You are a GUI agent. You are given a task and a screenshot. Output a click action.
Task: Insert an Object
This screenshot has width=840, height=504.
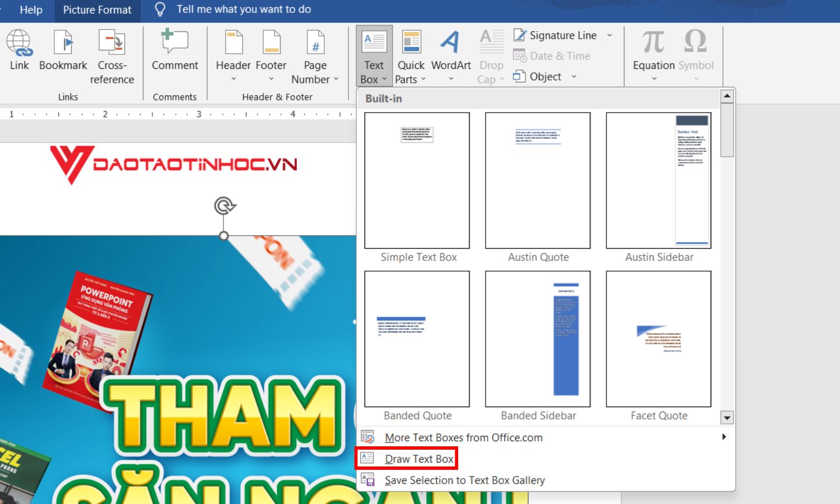point(538,77)
